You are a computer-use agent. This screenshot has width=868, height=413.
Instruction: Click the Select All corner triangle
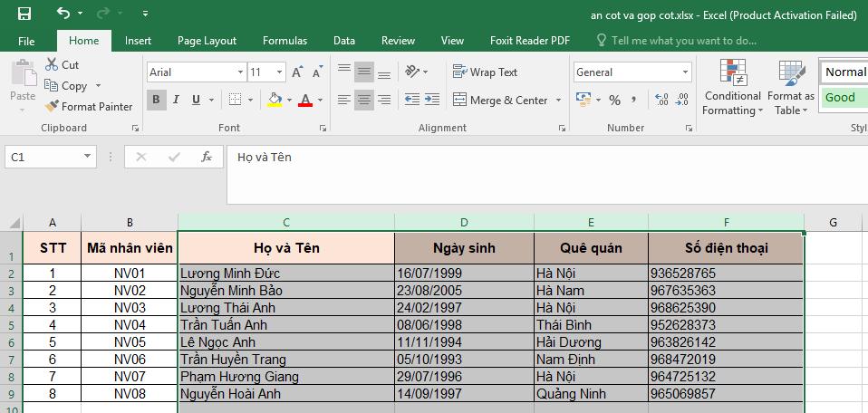coord(14,223)
